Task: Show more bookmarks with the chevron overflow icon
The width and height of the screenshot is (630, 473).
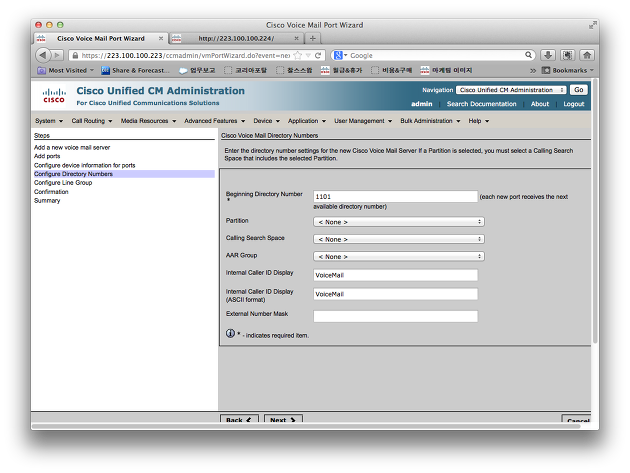Action: 533,71
